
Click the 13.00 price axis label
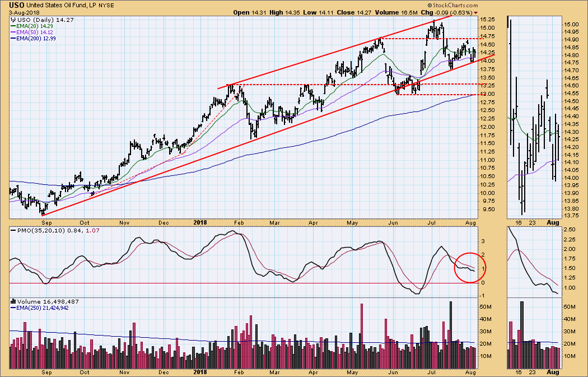tap(487, 94)
